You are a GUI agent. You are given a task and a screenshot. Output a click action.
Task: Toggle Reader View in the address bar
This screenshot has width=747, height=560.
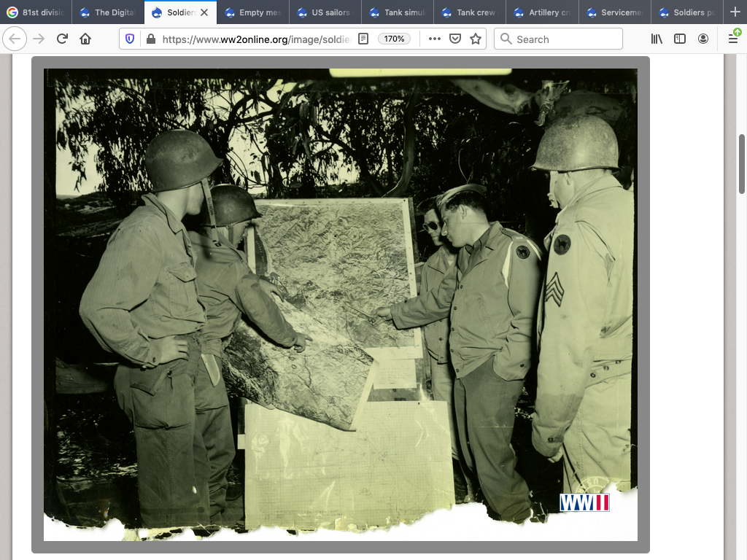[363, 39]
